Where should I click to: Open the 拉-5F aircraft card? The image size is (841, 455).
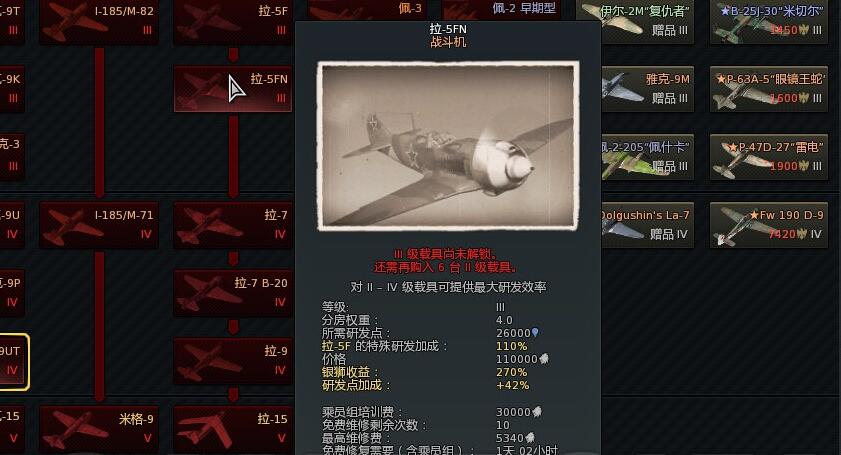[x=233, y=21]
